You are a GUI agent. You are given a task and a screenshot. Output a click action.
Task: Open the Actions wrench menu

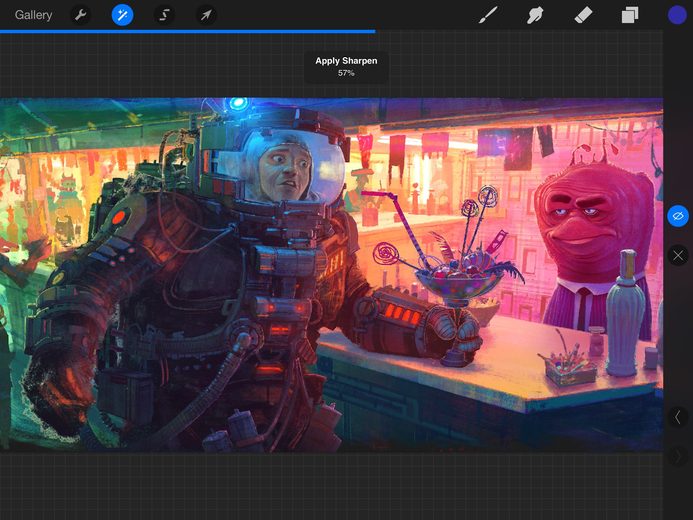(x=80, y=15)
